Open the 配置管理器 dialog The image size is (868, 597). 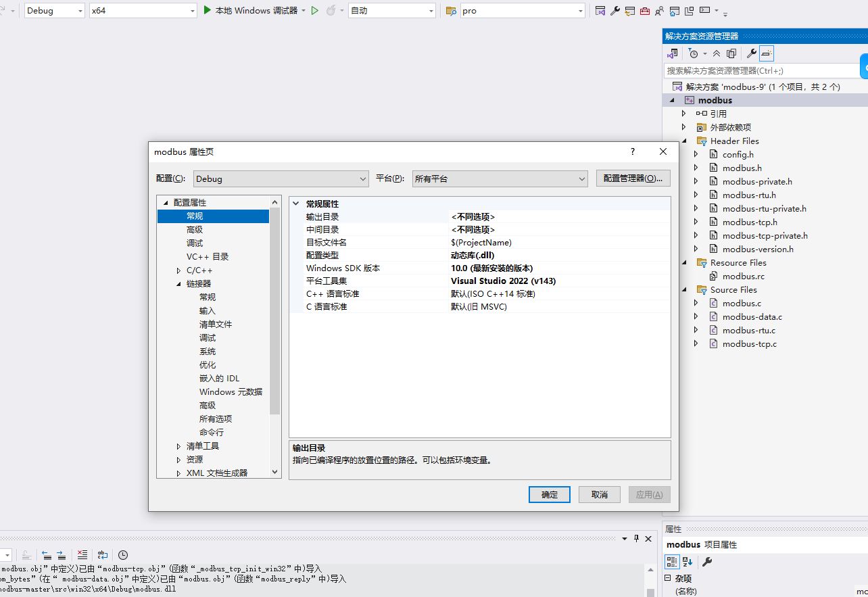633,178
